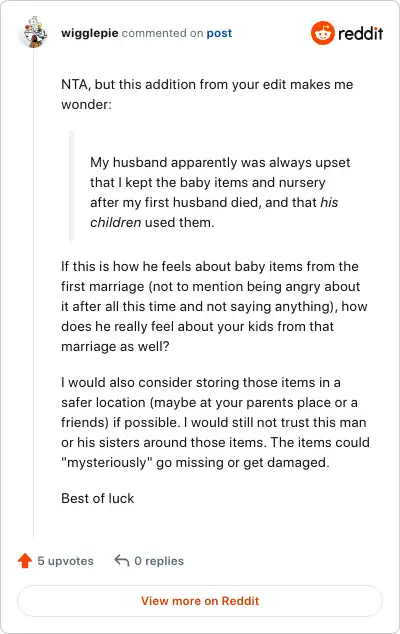Click the Reddit Snoo logo icon
This screenshot has width=400, height=634.
point(322,33)
